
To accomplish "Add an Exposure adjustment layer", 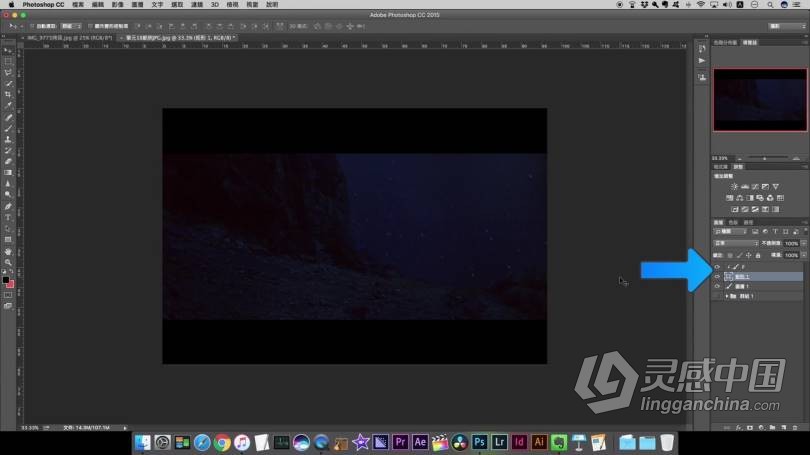I will [x=765, y=186].
